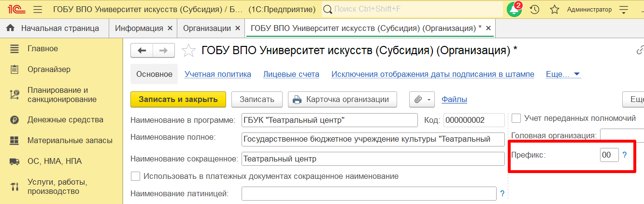
Task: Open the Учетная политика link
Action: coord(218,74)
